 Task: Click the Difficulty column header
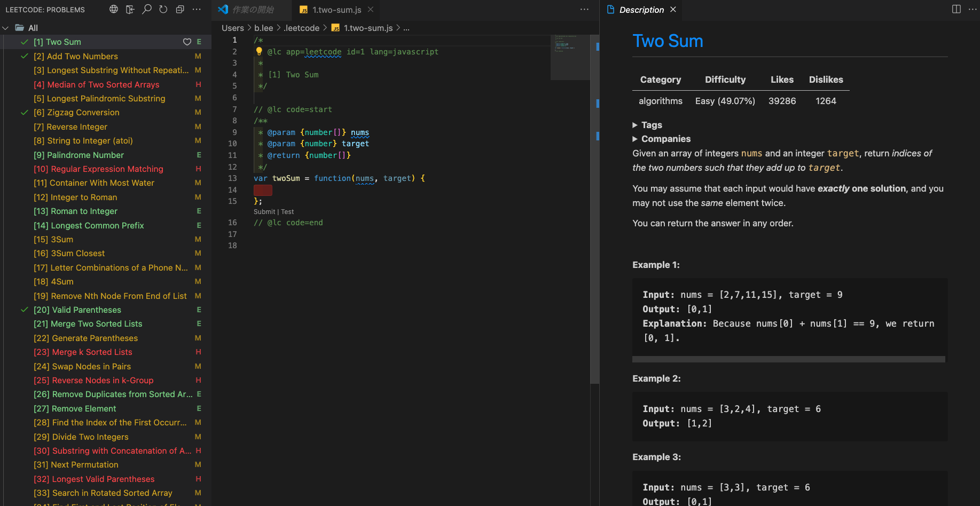(x=725, y=80)
